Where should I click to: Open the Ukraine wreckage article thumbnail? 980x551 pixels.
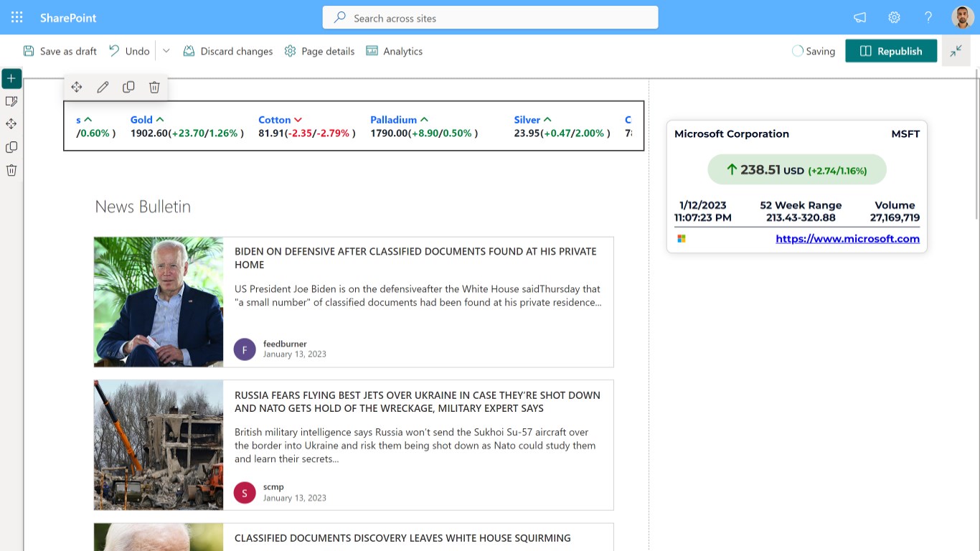(x=159, y=445)
